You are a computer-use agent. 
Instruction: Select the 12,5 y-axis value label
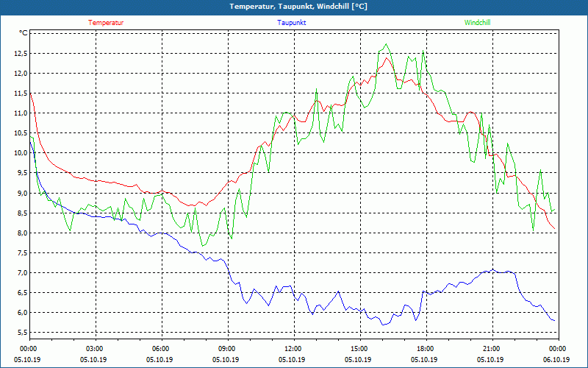[x=18, y=54]
